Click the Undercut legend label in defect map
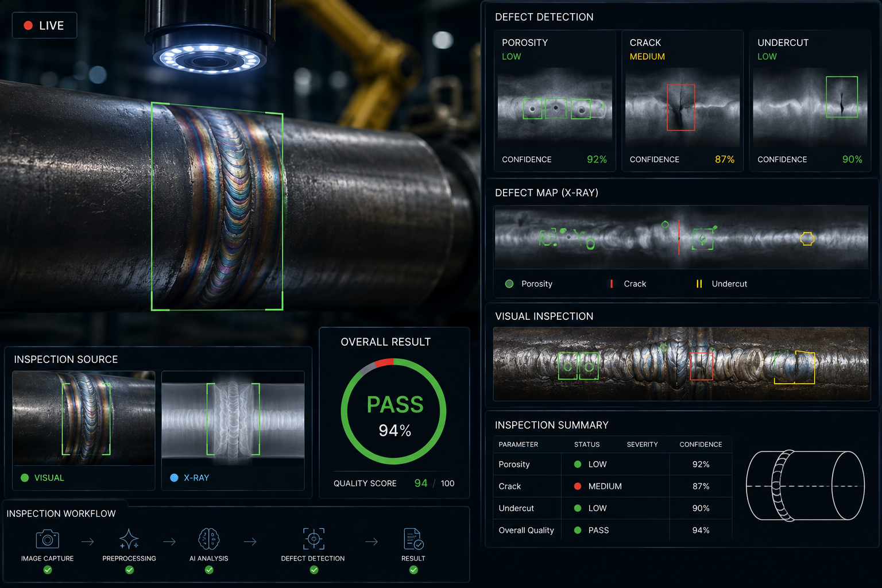Viewport: 882px width, 588px height. click(729, 284)
